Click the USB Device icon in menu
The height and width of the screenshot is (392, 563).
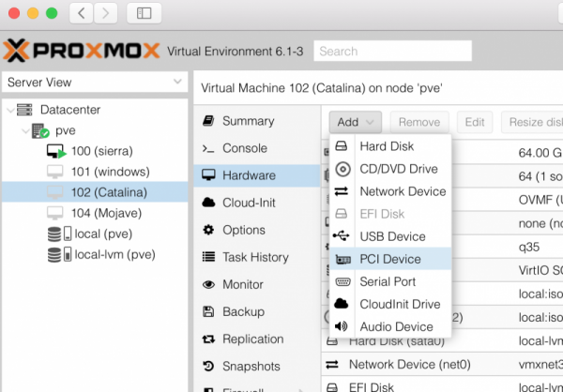pyautogui.click(x=341, y=236)
